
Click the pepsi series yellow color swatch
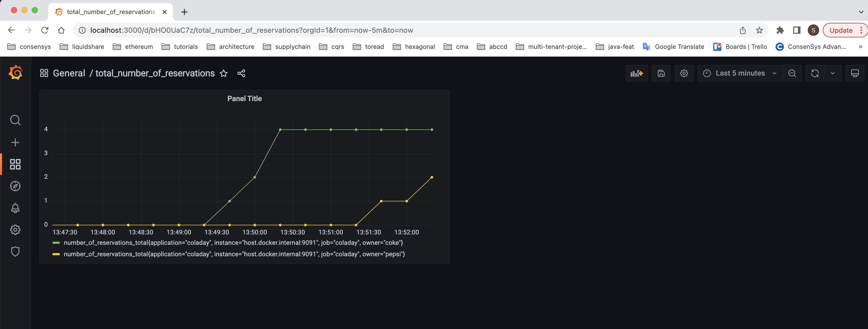pos(56,254)
